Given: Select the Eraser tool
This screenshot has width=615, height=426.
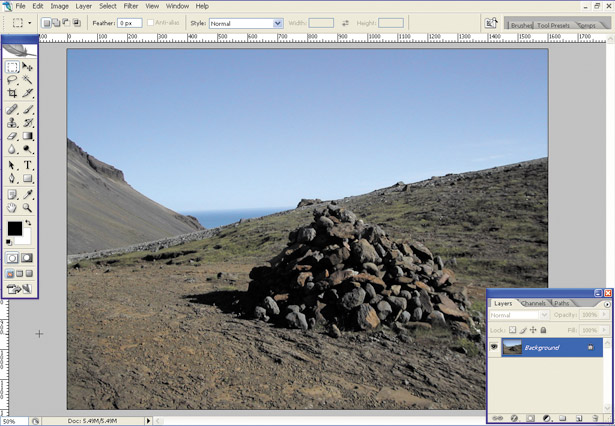Looking at the screenshot, I should [x=12, y=136].
